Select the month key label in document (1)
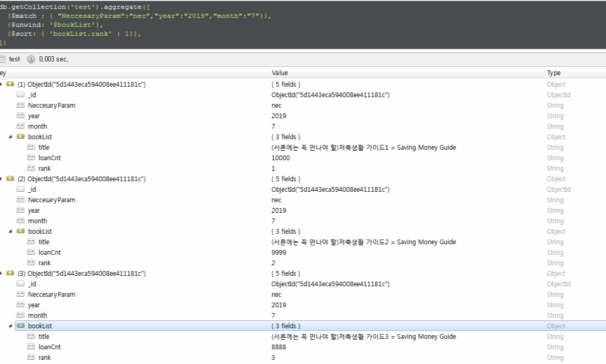This screenshot has height=364, width=606. (37, 127)
